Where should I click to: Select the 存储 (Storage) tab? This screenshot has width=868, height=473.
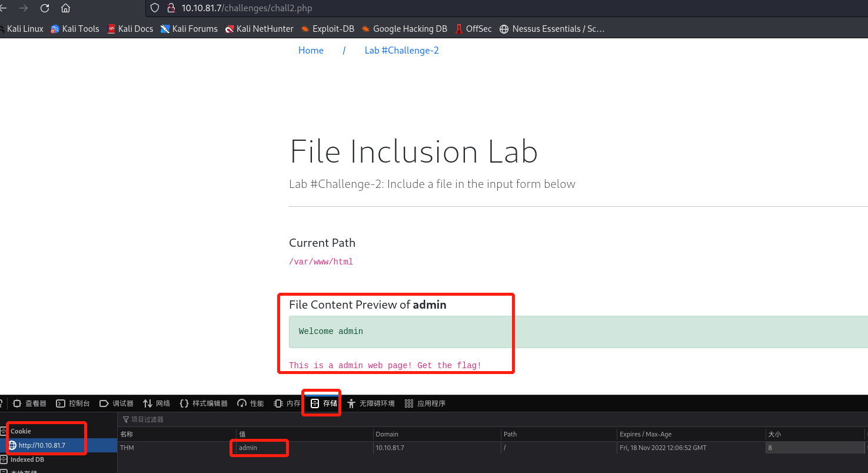click(x=324, y=403)
